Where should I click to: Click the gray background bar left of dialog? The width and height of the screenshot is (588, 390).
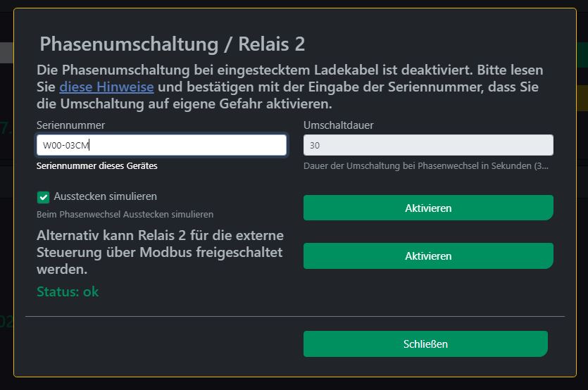(x=7, y=53)
